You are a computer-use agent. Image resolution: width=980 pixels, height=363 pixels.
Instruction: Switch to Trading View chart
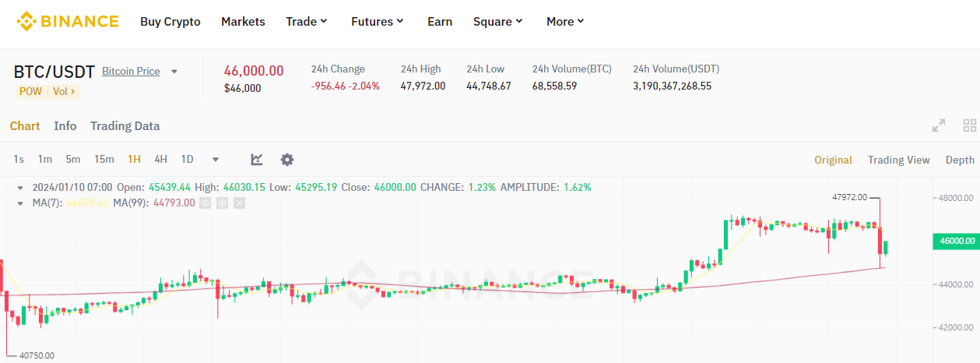tap(899, 160)
